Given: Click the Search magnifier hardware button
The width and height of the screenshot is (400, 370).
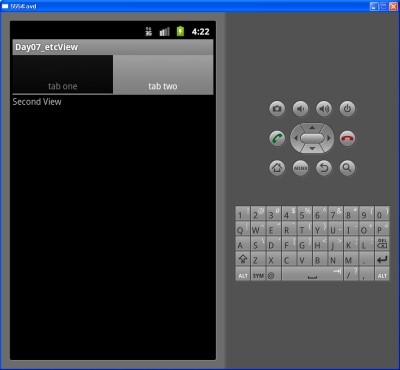Looking at the screenshot, I should [x=347, y=168].
